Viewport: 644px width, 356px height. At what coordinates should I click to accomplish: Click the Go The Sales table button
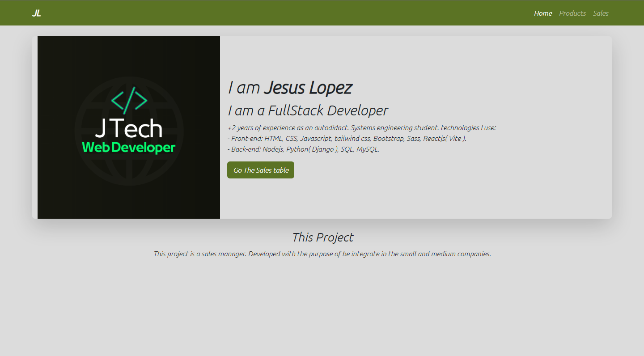point(261,170)
